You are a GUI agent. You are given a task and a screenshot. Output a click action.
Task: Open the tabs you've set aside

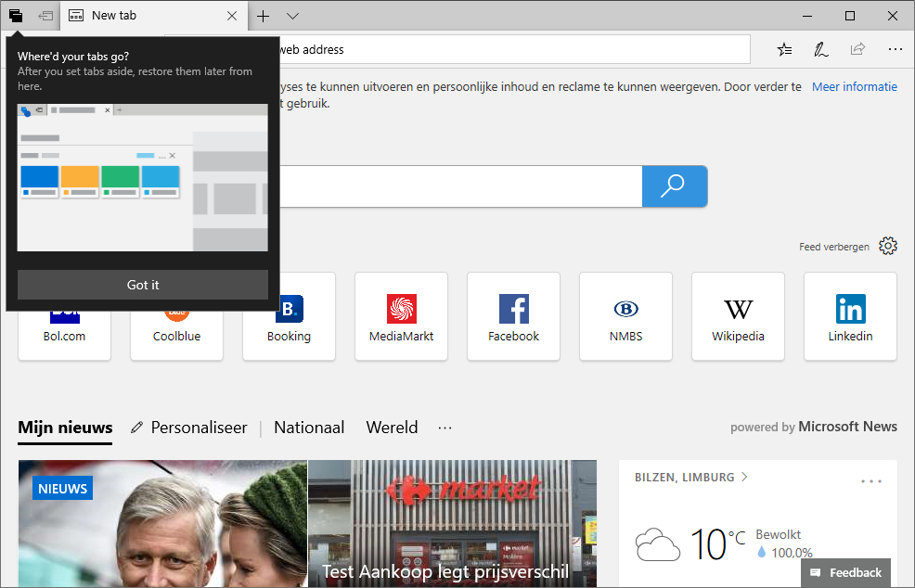tap(16, 16)
